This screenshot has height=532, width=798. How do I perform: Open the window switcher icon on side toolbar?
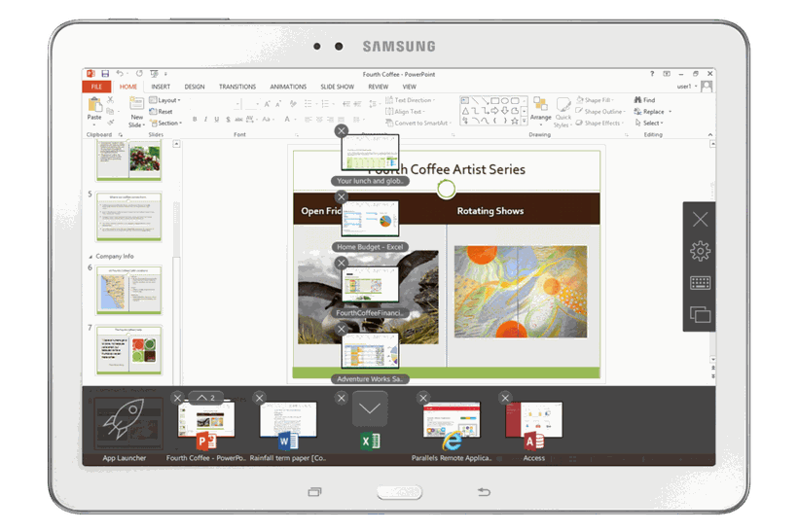701,314
